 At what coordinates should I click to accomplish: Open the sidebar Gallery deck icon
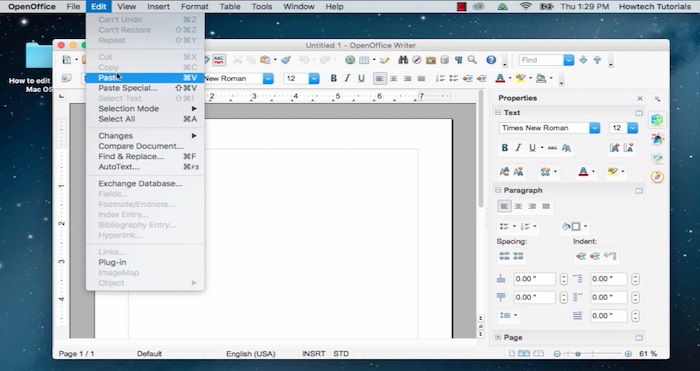coord(657,158)
